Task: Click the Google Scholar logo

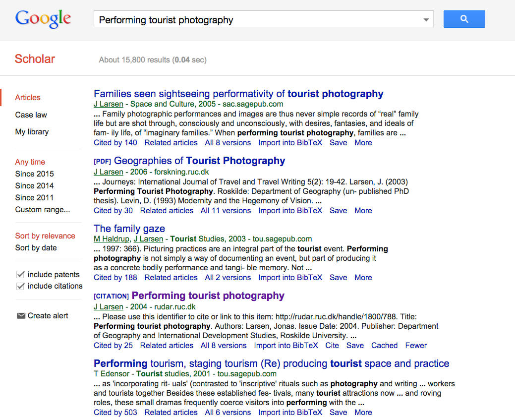Action: click(43, 19)
